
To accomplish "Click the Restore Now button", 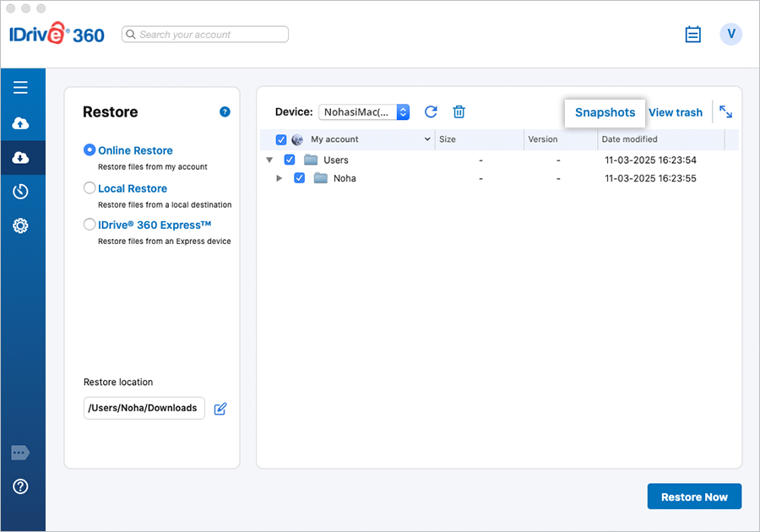I will click(693, 497).
